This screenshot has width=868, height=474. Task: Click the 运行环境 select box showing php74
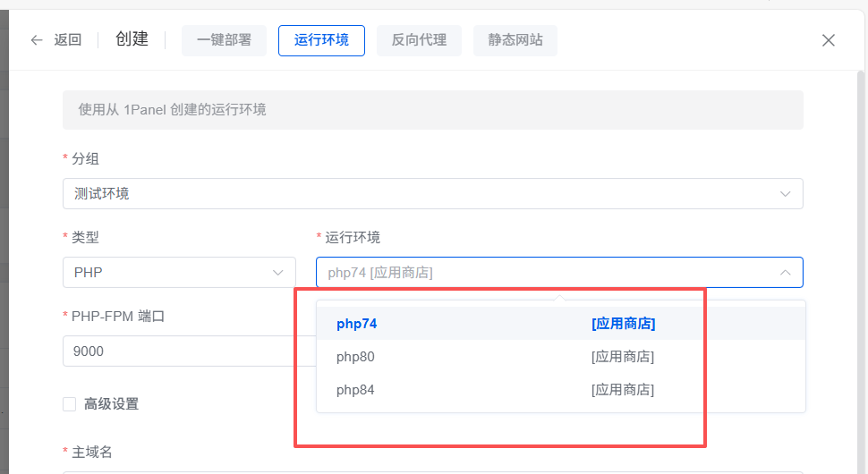click(x=537, y=273)
